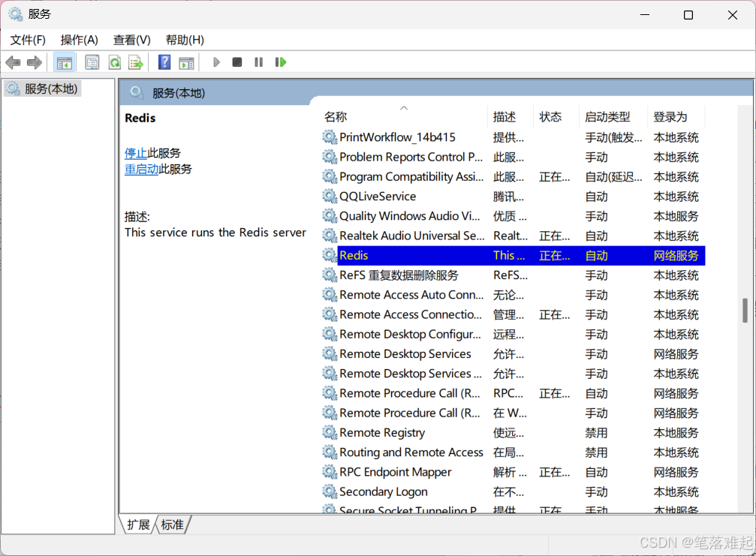
Task: Click gear icon of ReFS 重复数据删除服务 row
Action: [330, 275]
